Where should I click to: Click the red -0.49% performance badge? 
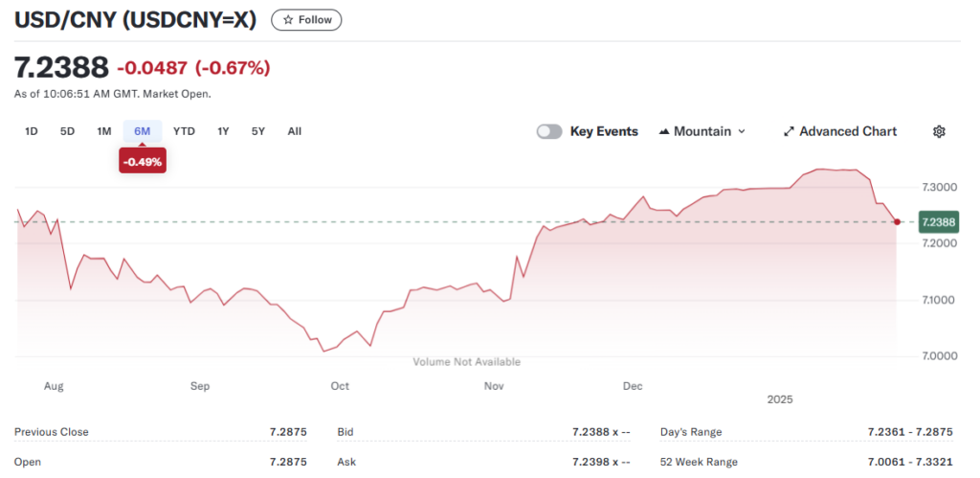coord(142,162)
